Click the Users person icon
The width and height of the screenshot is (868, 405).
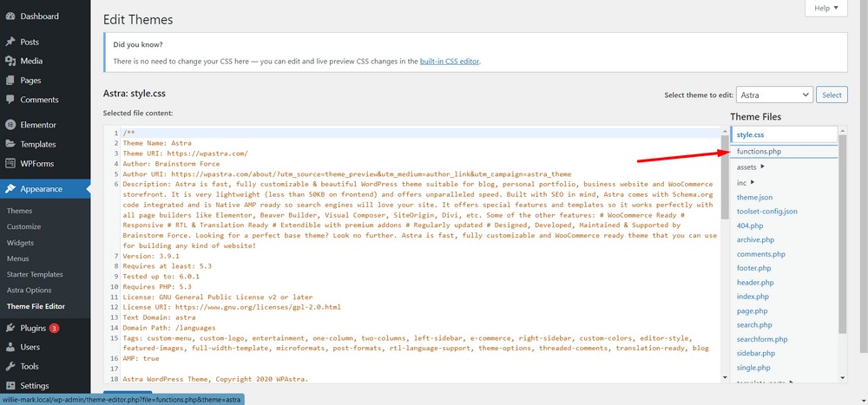(x=10, y=348)
